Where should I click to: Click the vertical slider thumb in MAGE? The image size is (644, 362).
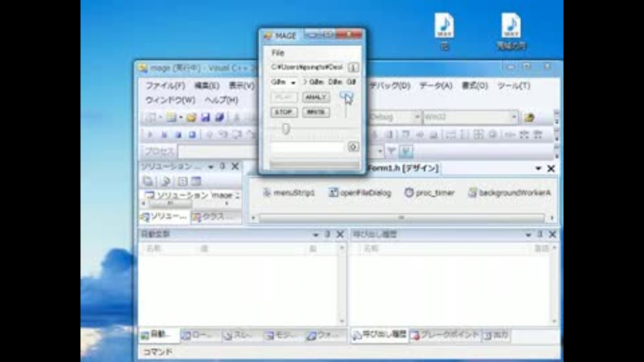pyautogui.click(x=346, y=96)
